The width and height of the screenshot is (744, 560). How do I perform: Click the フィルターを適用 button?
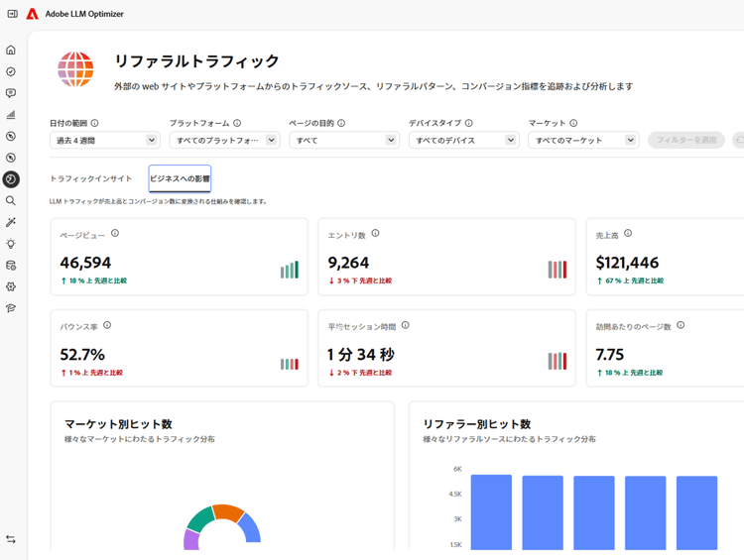[x=686, y=141]
